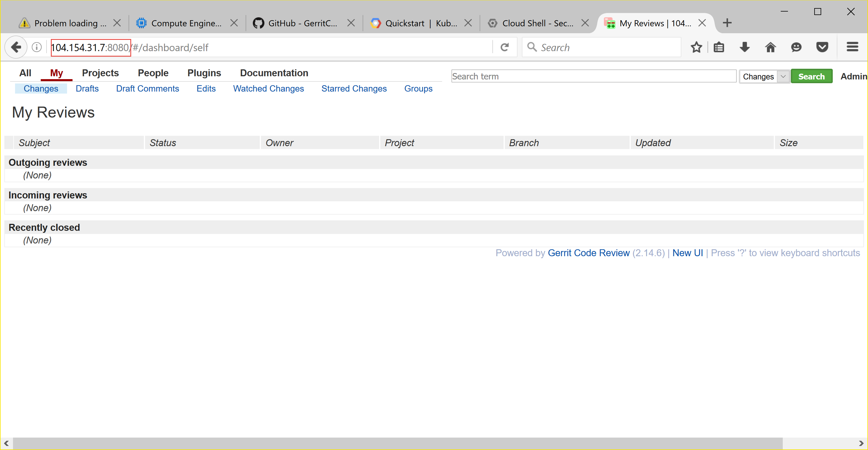Viewport: 868px width, 450px height.
Task: Open Draft Comments link
Action: tap(148, 89)
